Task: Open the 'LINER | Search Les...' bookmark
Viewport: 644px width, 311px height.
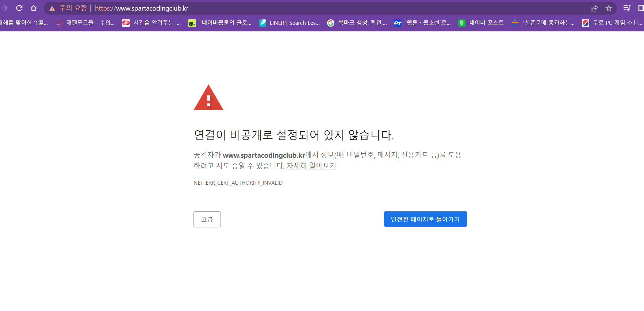Action: pyautogui.click(x=289, y=23)
